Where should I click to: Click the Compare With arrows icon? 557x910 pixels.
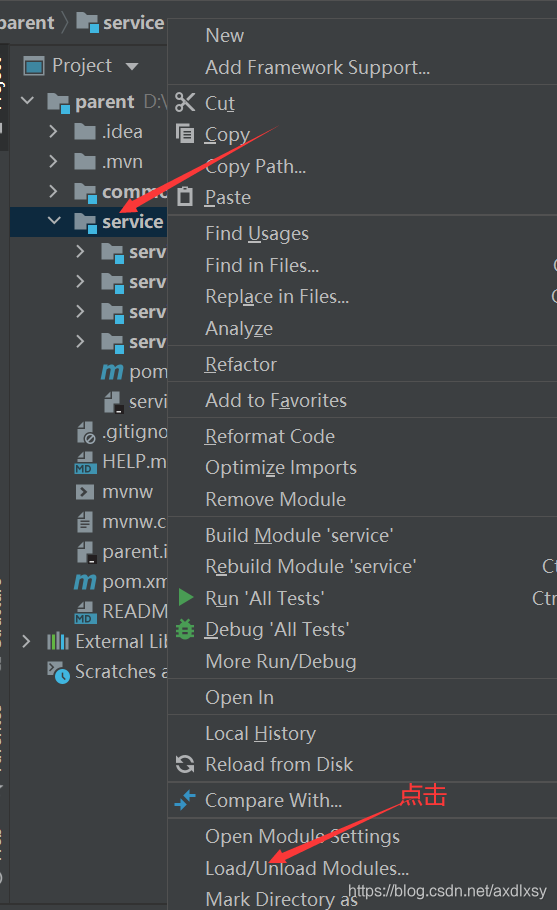tap(185, 800)
